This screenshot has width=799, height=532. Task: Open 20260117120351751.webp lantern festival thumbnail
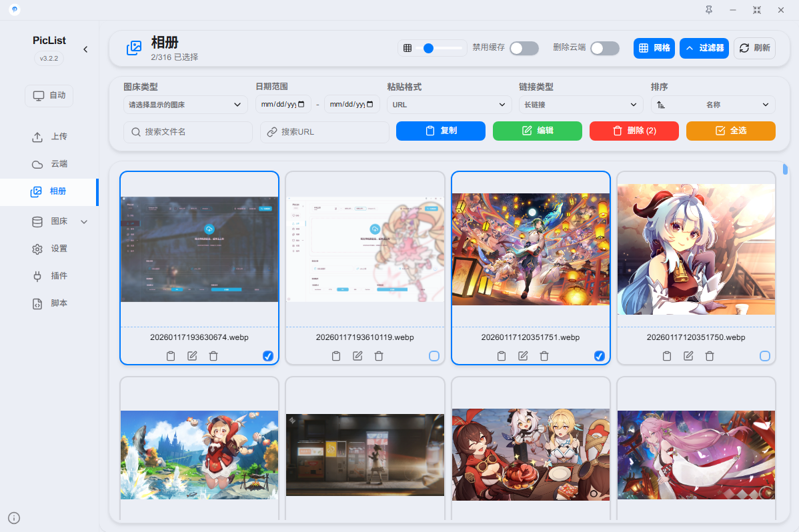click(530, 249)
